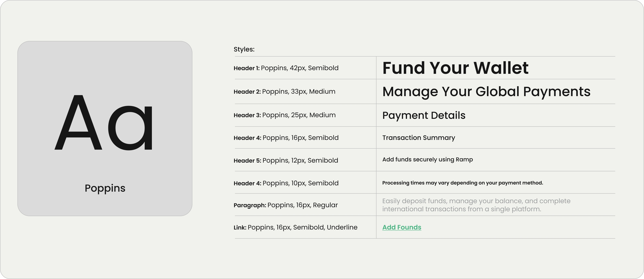
Task: Click the Add Founds green link
Action: click(402, 227)
